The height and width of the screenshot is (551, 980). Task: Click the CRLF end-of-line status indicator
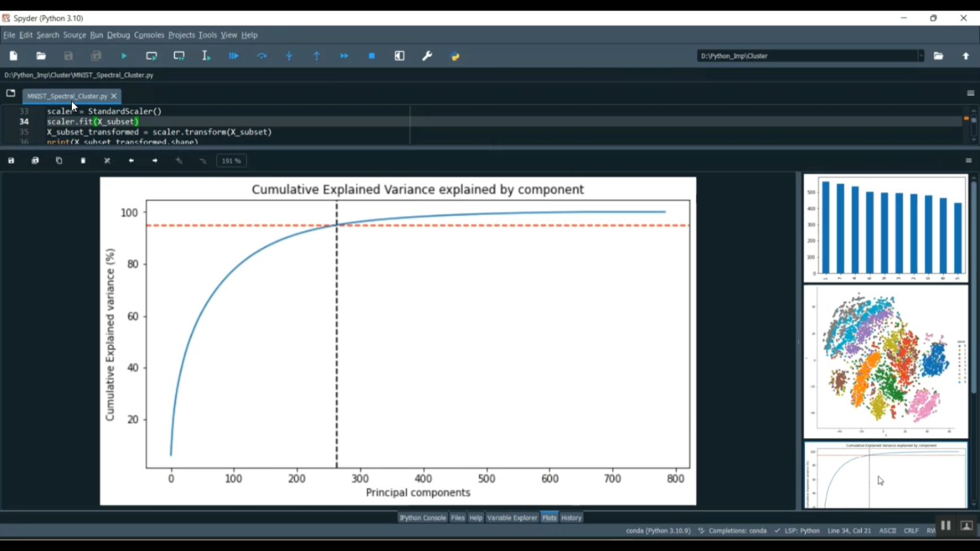pyautogui.click(x=911, y=531)
